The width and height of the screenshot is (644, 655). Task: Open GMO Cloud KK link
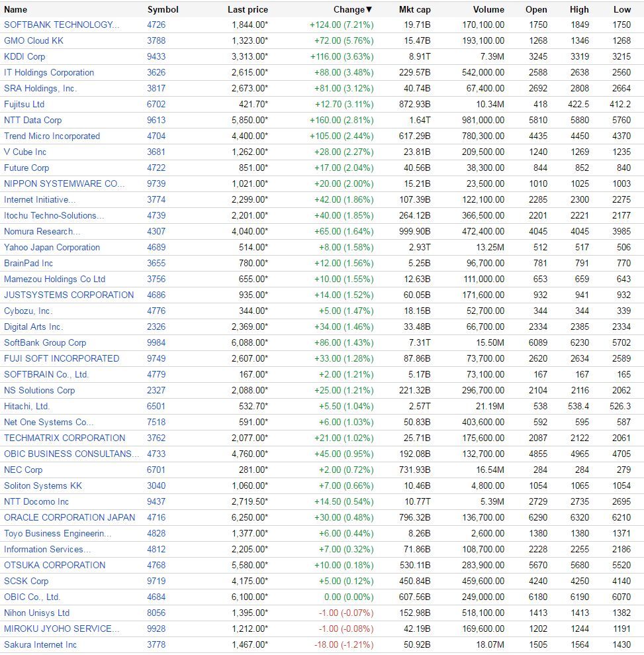click(34, 40)
